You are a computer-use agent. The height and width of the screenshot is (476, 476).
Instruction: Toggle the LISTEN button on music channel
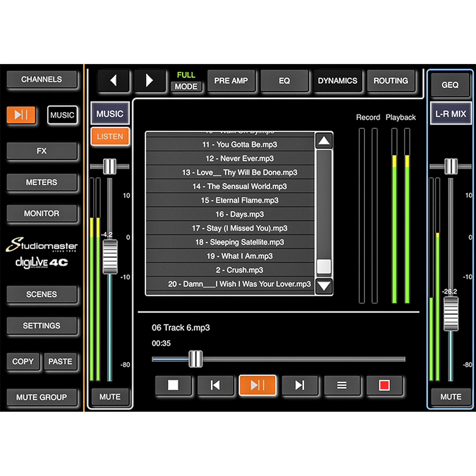[110, 136]
